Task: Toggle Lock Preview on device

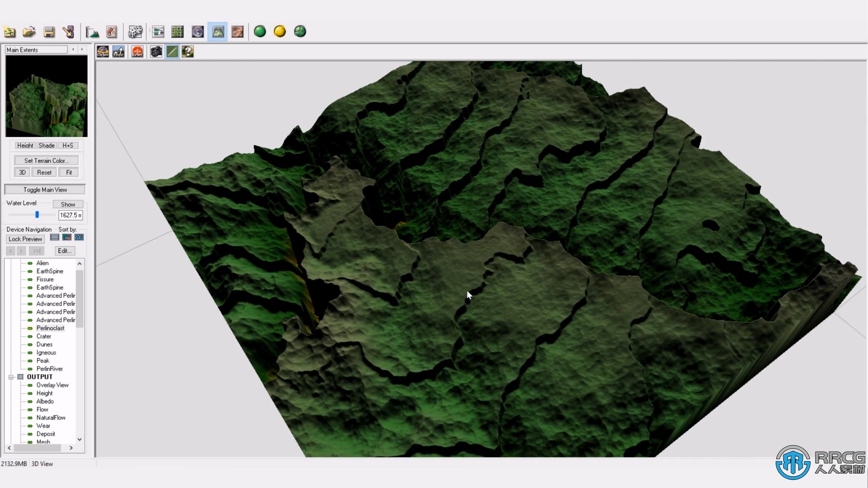Action: tap(25, 239)
